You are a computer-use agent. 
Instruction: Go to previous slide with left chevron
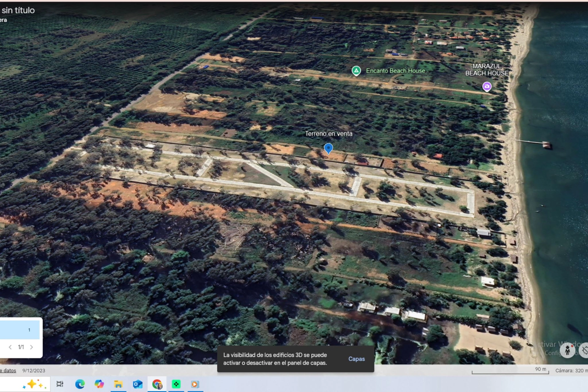click(10, 347)
